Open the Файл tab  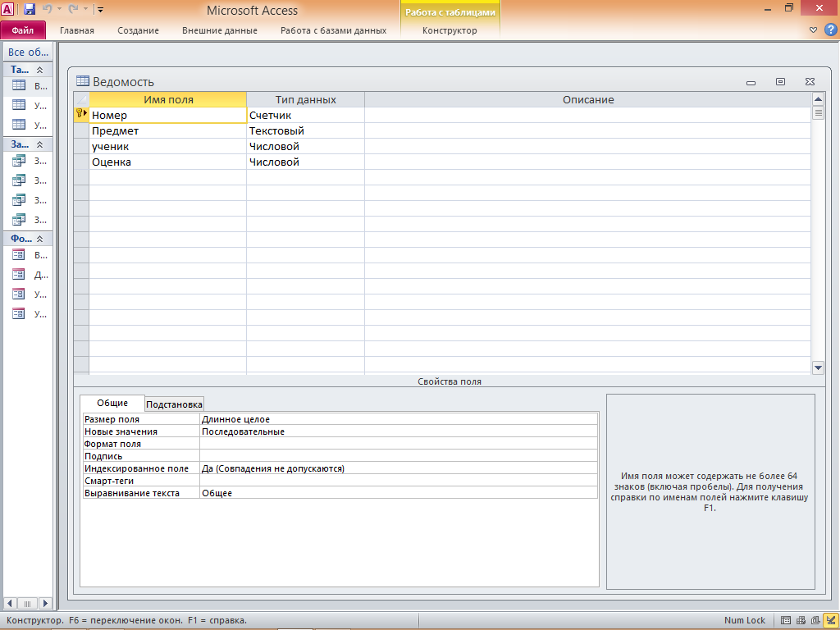23,30
